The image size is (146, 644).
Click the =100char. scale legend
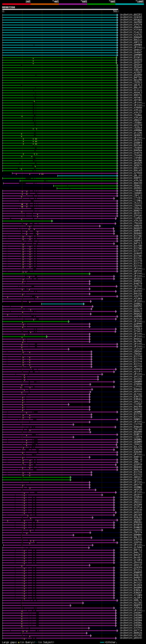pos(109,642)
